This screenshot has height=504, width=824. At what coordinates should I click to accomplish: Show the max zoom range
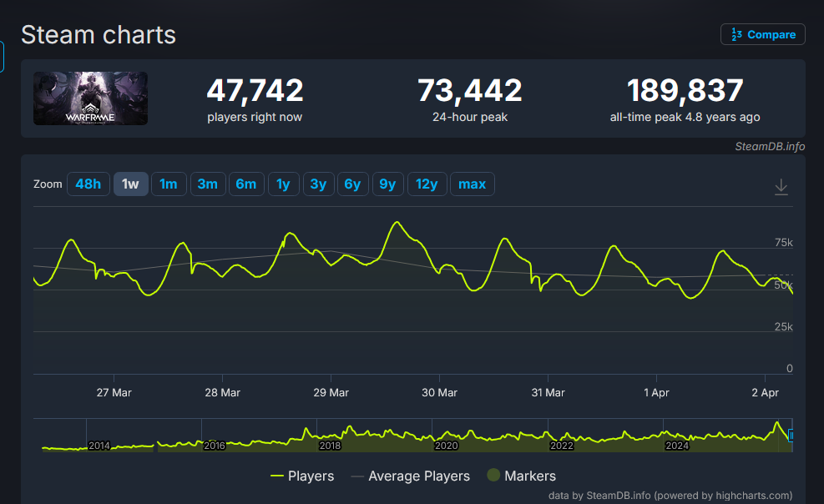click(472, 184)
